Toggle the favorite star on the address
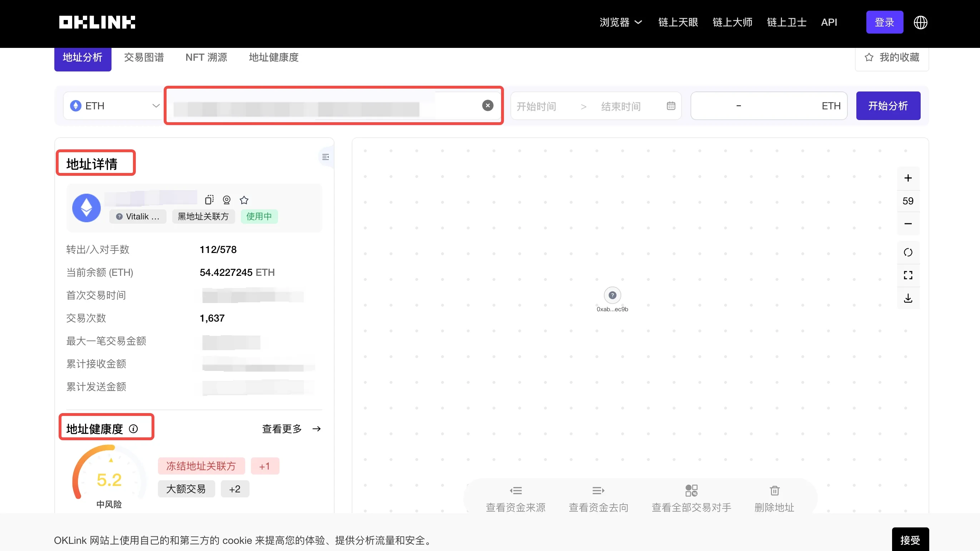This screenshot has height=551, width=980. (244, 200)
